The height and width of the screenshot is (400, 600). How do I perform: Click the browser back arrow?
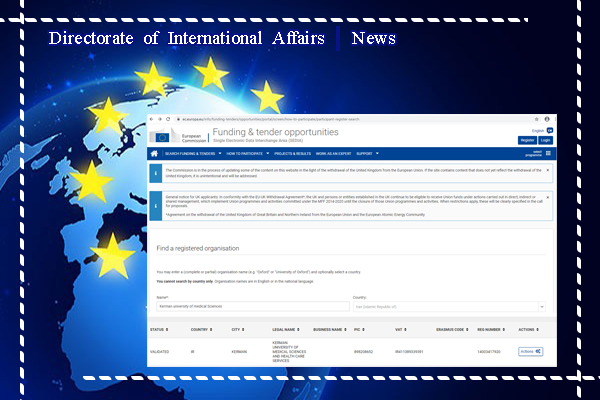tap(152, 119)
